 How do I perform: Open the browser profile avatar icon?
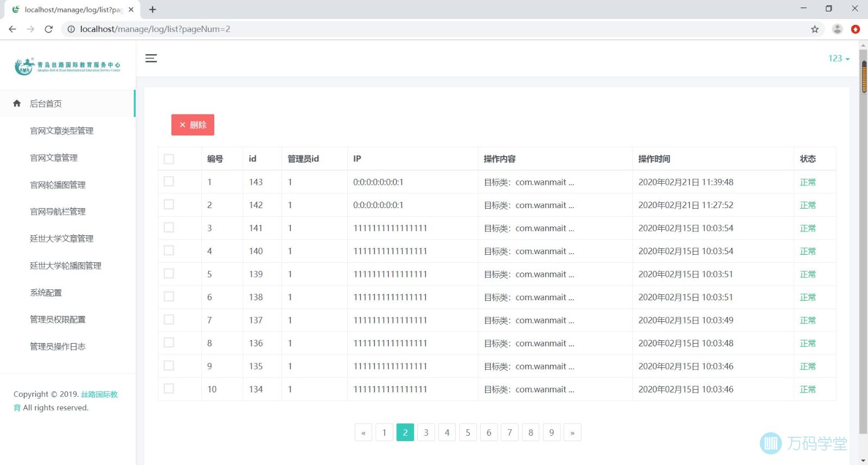coord(837,29)
